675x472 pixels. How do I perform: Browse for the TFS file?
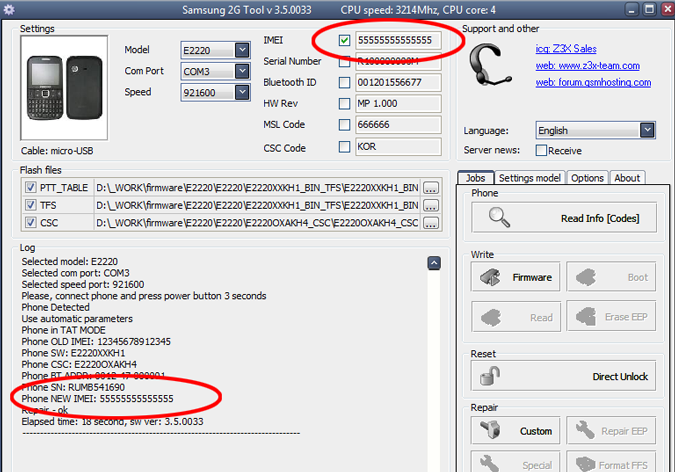[x=430, y=205]
